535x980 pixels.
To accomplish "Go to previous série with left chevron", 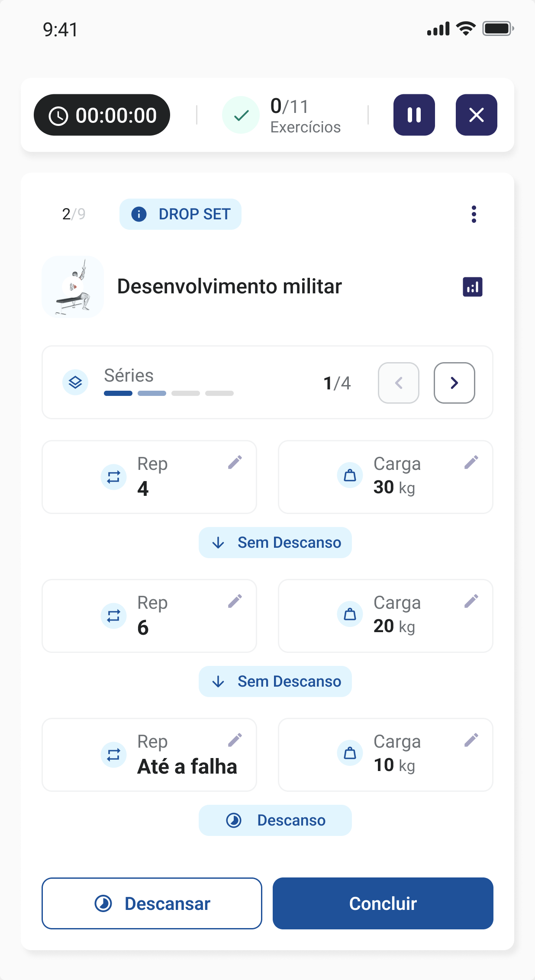I will 399,383.
